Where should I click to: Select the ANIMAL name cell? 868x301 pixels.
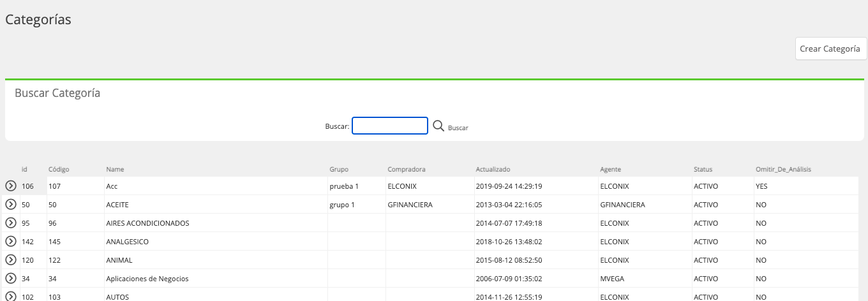click(216, 260)
